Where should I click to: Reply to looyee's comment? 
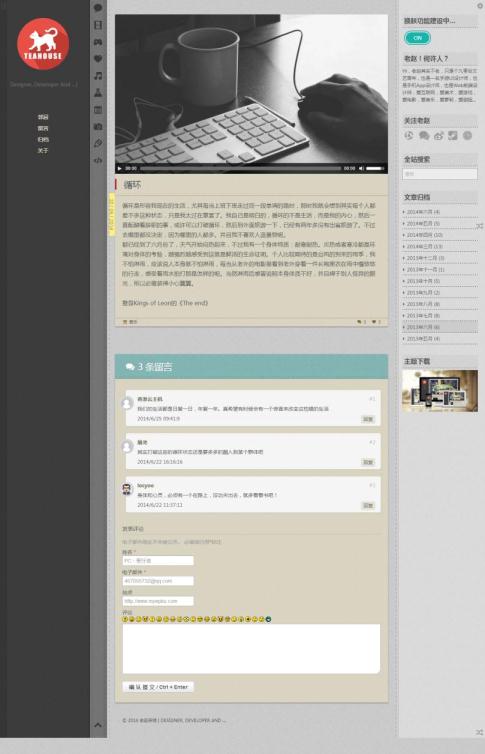tap(368, 505)
